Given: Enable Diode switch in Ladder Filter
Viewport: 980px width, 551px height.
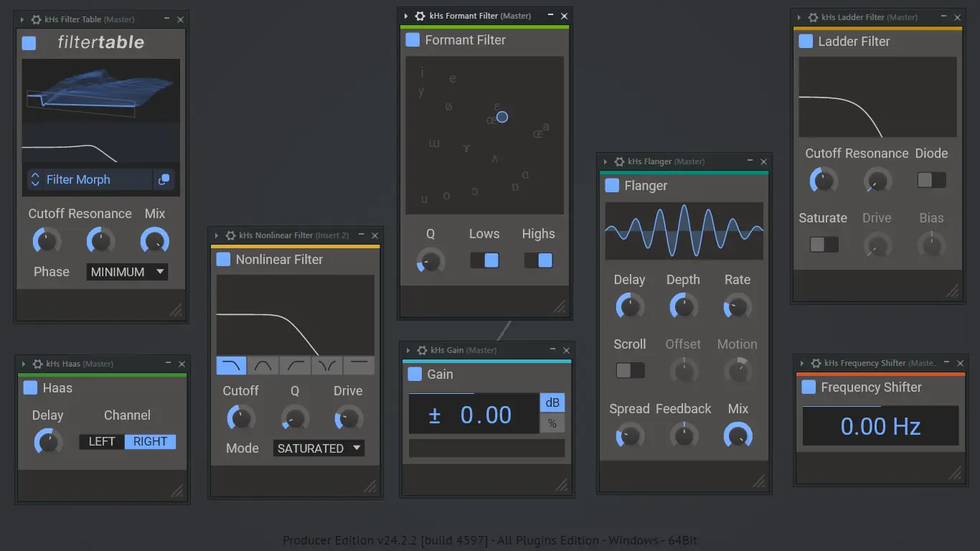Looking at the screenshot, I should (932, 180).
